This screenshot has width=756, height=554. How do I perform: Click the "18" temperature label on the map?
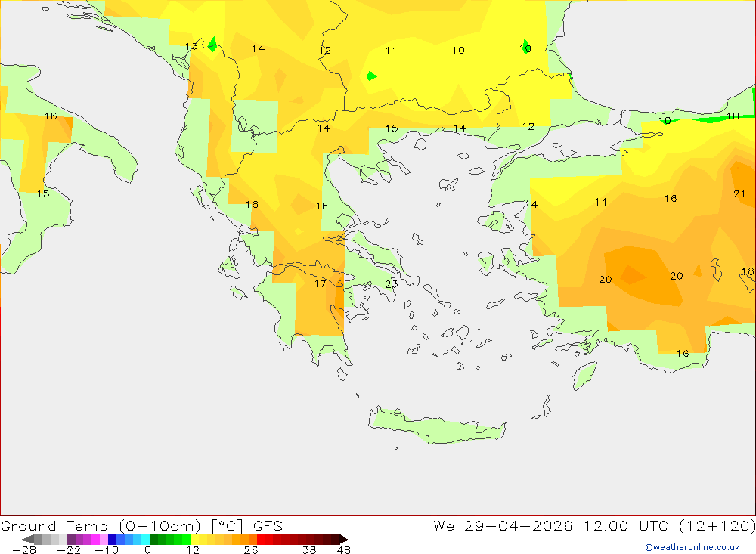pos(748,271)
